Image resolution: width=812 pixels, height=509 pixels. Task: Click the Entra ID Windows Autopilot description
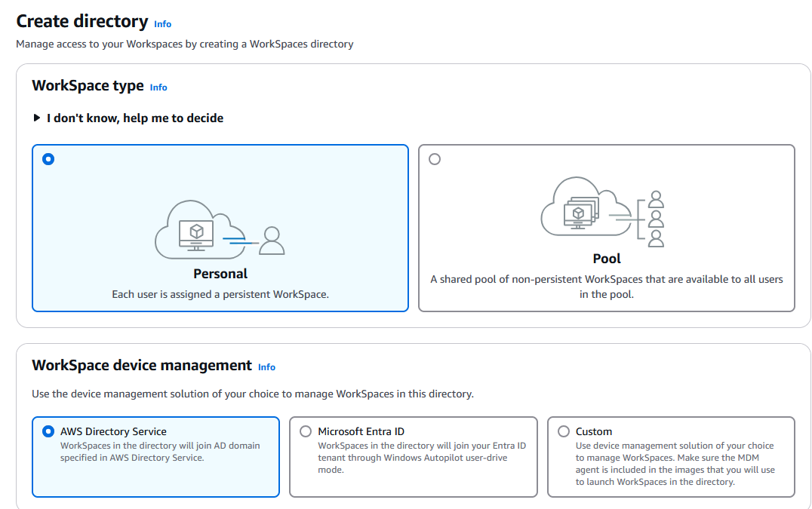pos(422,458)
